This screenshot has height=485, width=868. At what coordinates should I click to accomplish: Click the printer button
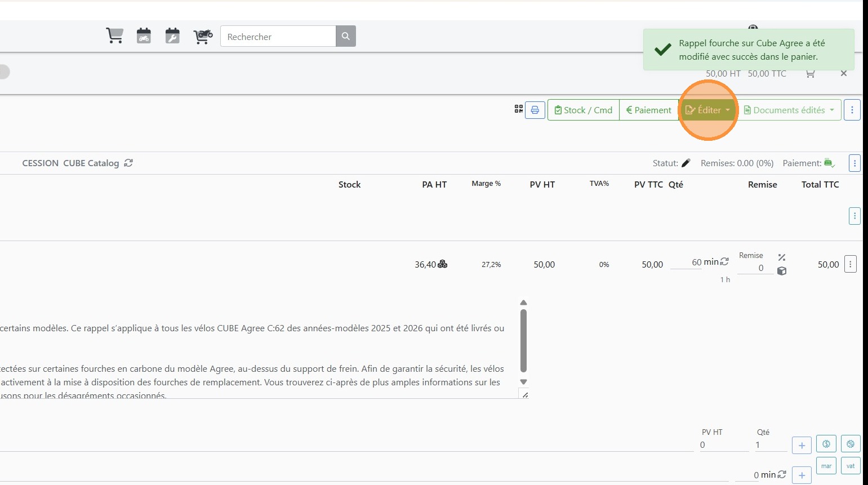(x=535, y=110)
